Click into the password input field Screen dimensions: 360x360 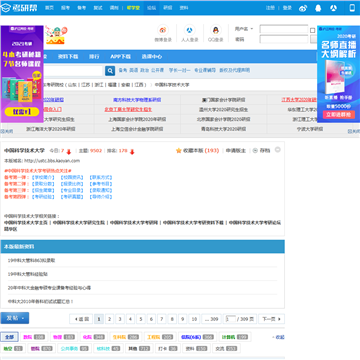pos(284,39)
